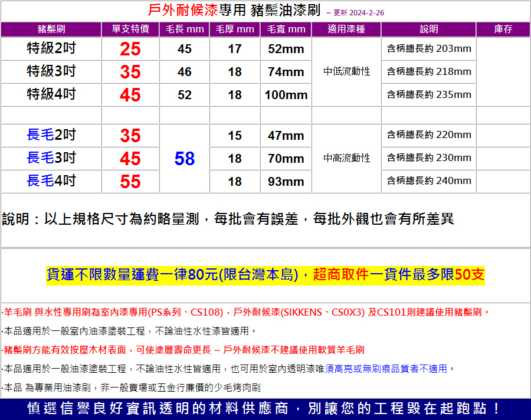Select the 適用漆種 header cell
Image resolution: width=531 pixels, height=420 pixels.
tap(346, 29)
